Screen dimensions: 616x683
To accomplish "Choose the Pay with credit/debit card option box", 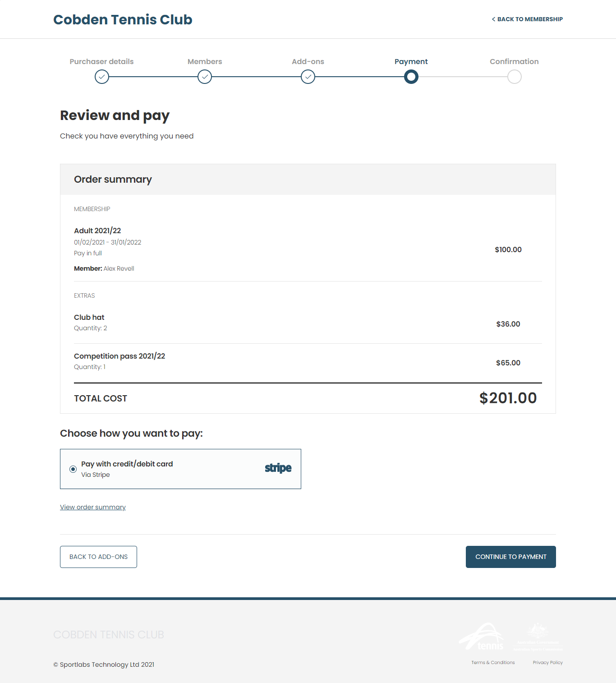I will [x=180, y=469].
